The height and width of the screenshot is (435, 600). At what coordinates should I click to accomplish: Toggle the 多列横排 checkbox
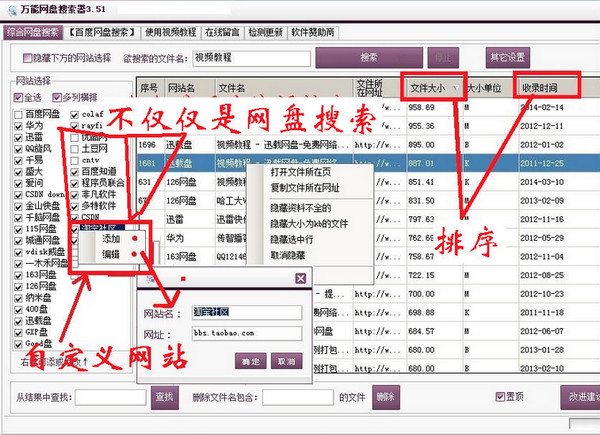click(x=57, y=98)
